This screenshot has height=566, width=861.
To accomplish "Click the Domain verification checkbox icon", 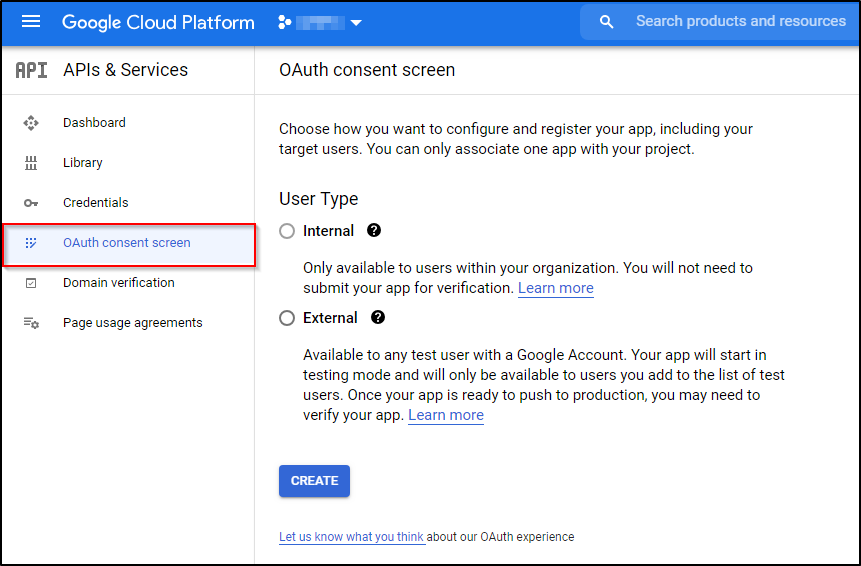I will [31, 283].
